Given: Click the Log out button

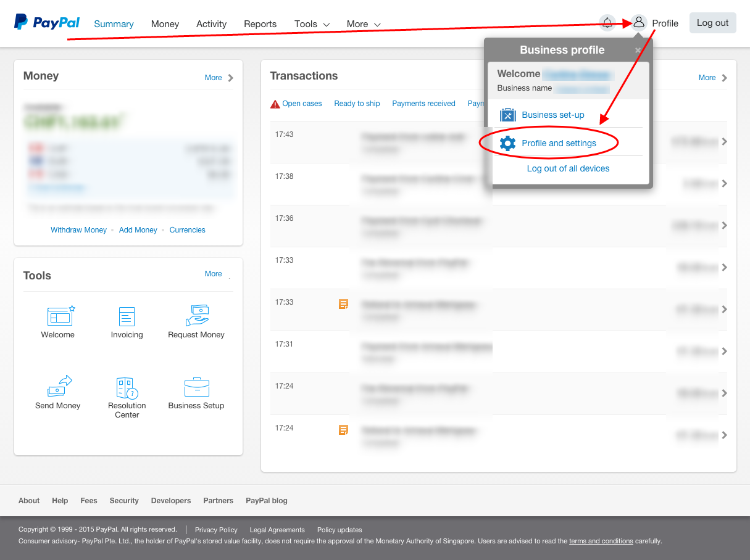Looking at the screenshot, I should (712, 23).
